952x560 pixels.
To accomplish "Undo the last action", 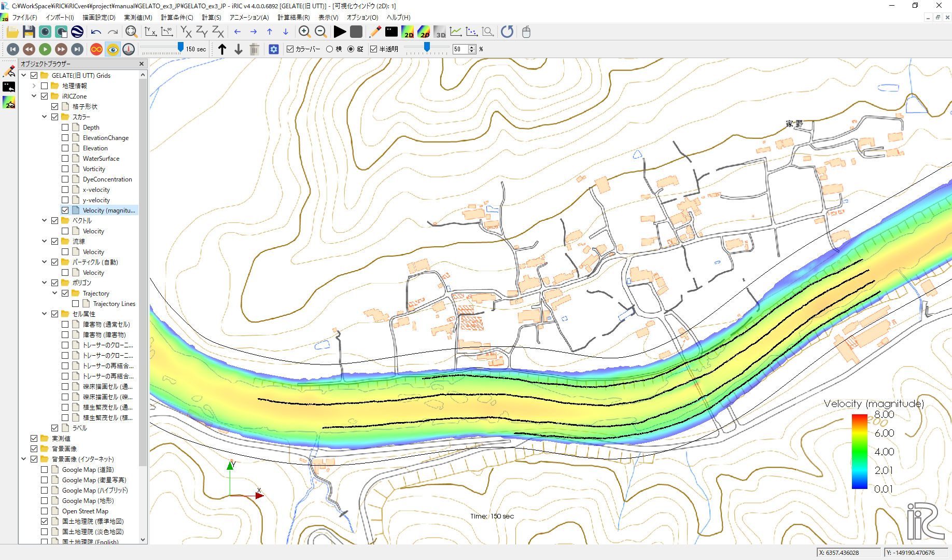I will (x=96, y=32).
